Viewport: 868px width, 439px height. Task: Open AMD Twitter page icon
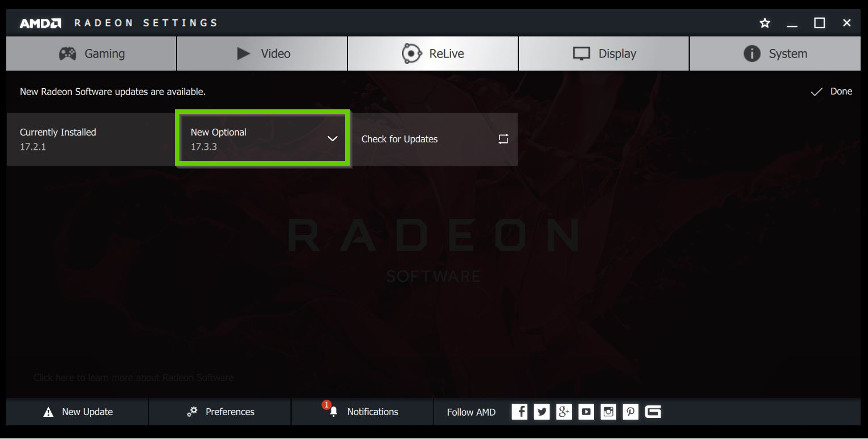tap(542, 412)
